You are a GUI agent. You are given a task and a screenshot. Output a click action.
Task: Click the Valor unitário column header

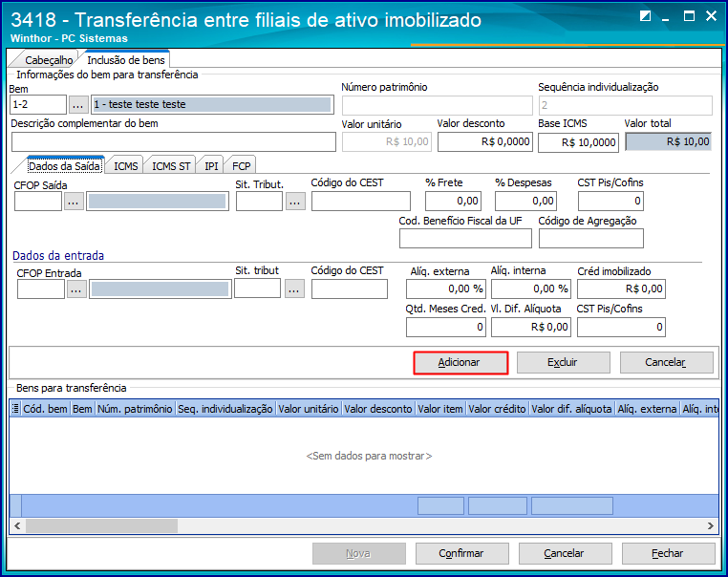coord(309,409)
